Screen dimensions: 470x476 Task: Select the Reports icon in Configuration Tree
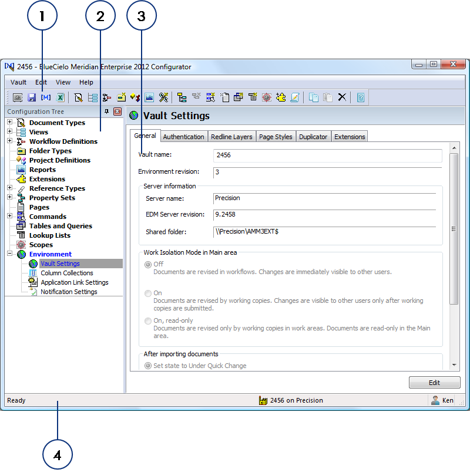point(21,170)
